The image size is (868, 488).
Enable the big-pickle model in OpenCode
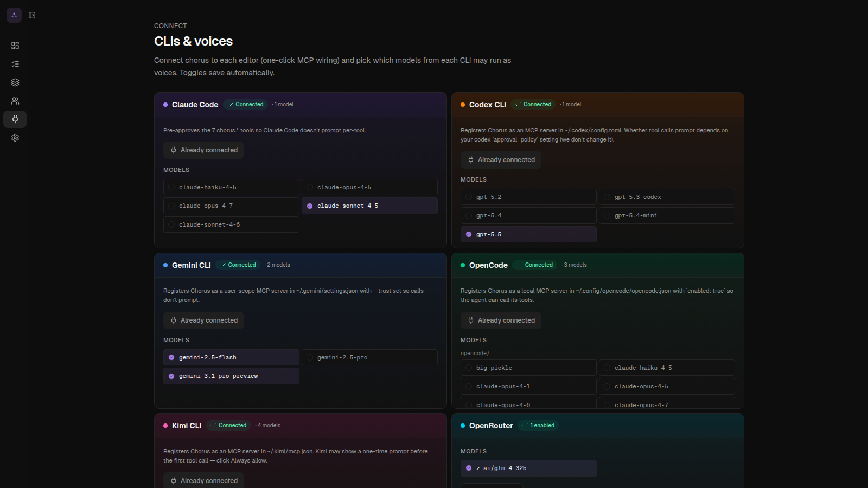coord(528,368)
